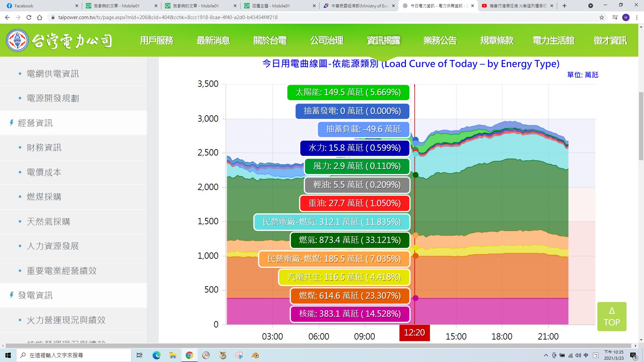Open the 天然氣採購 sidebar link

click(48, 222)
